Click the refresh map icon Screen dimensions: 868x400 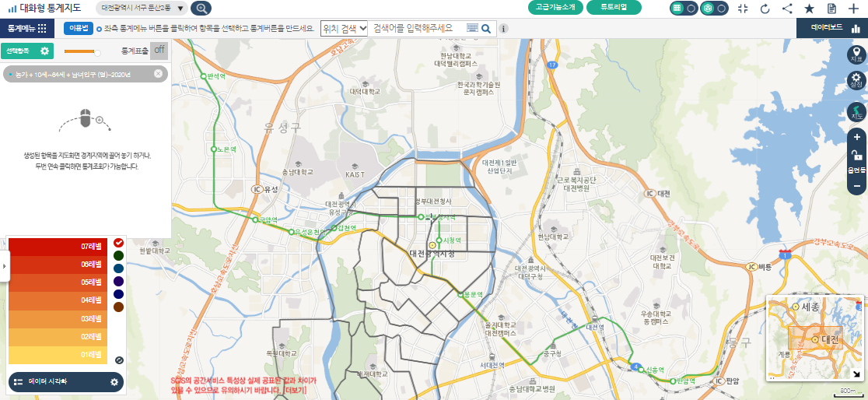(765, 9)
